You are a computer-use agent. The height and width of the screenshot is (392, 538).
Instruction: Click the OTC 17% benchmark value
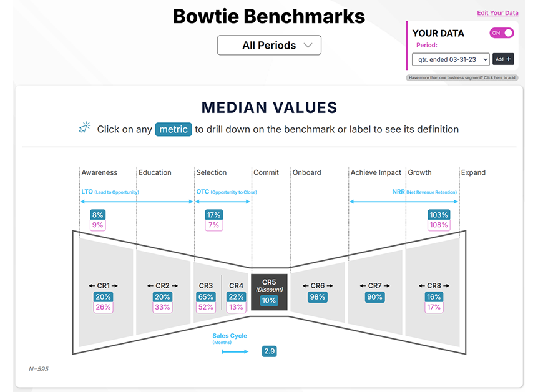tap(213, 215)
